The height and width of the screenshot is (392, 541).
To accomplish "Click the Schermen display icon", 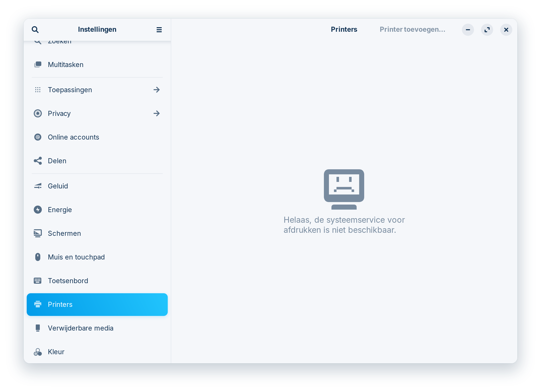I will 38,233.
